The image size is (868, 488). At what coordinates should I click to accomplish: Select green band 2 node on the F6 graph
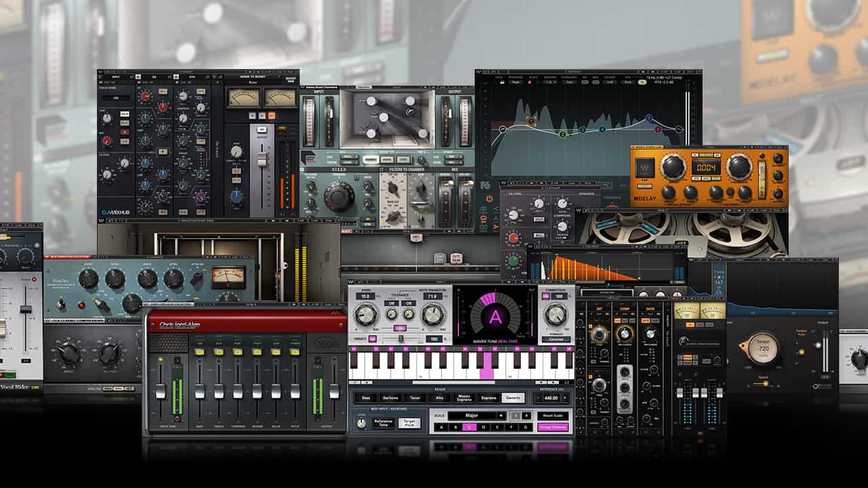click(x=562, y=135)
